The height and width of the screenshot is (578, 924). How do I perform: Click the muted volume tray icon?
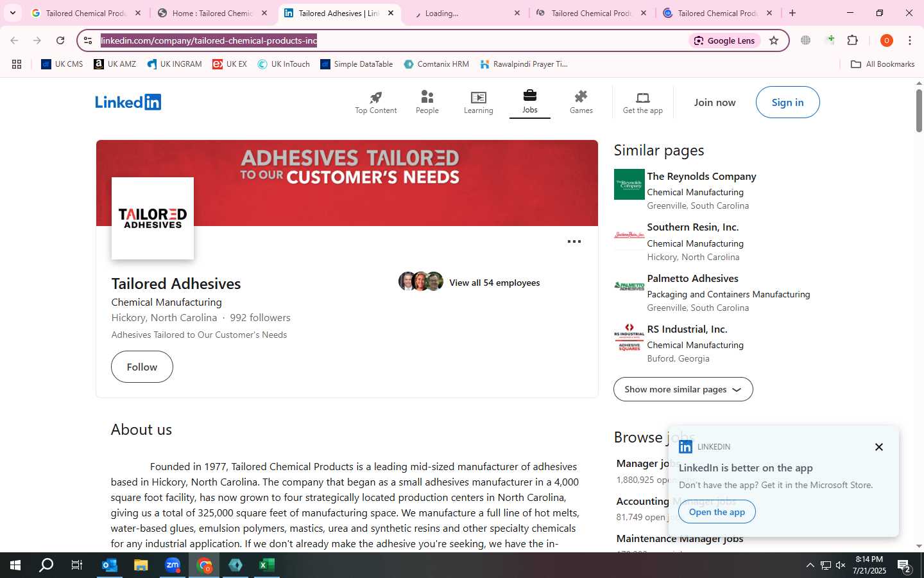841,565
